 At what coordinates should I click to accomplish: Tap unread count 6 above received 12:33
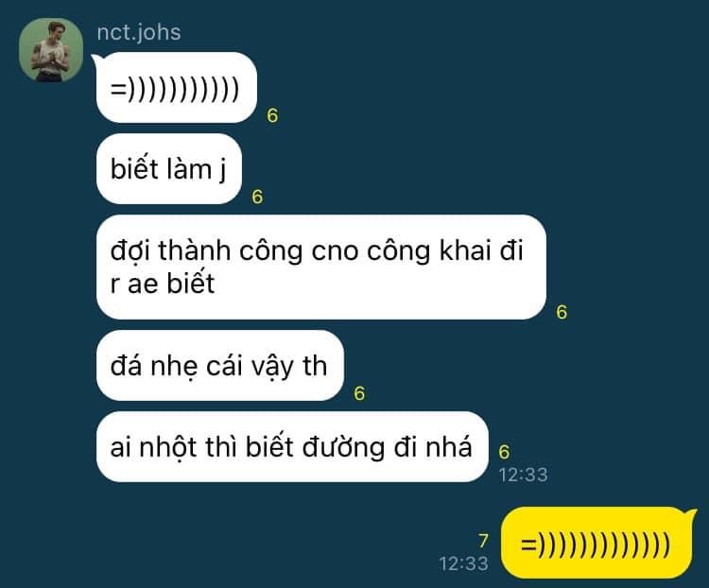504,452
